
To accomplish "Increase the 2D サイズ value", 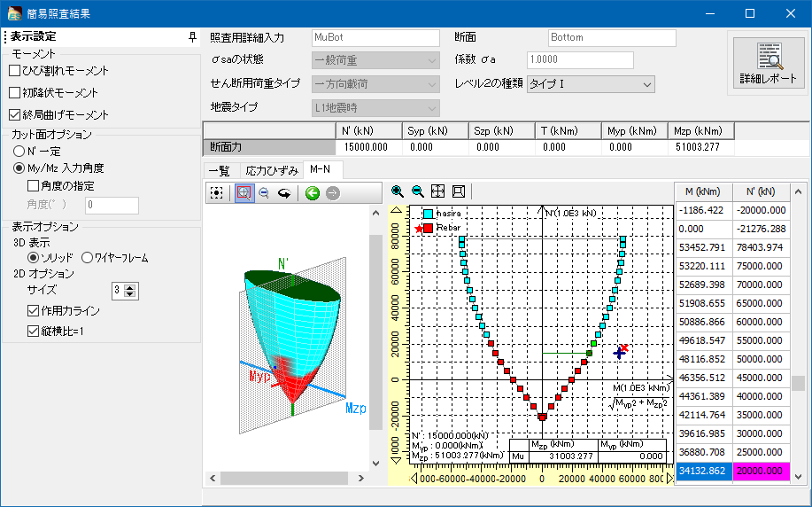I will coord(130,287).
